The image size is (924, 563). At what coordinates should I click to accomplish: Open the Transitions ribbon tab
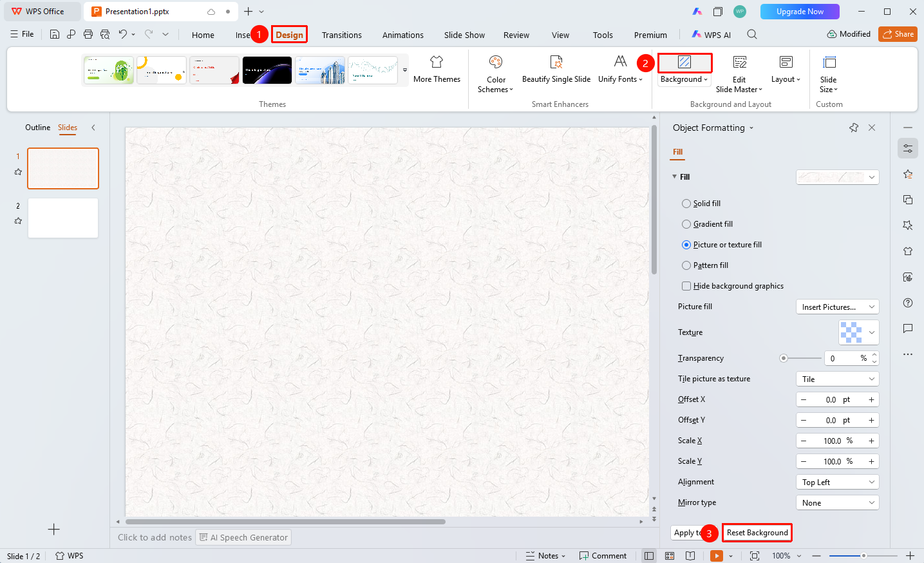click(x=342, y=35)
